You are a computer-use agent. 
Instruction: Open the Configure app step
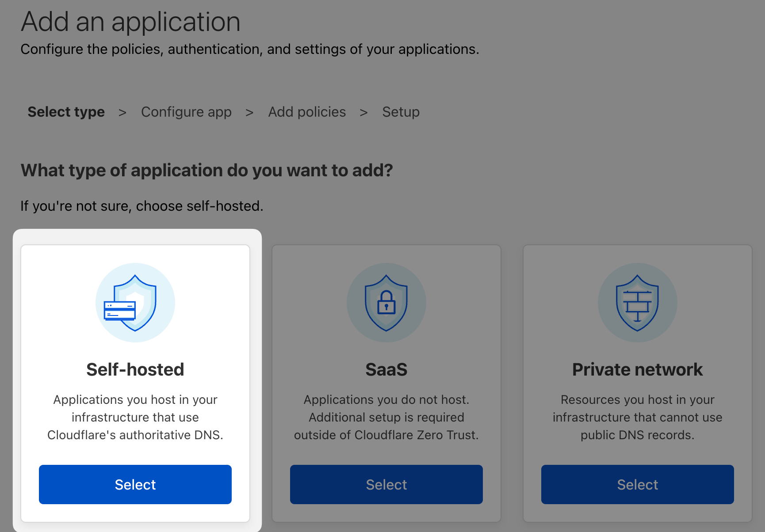tap(186, 112)
